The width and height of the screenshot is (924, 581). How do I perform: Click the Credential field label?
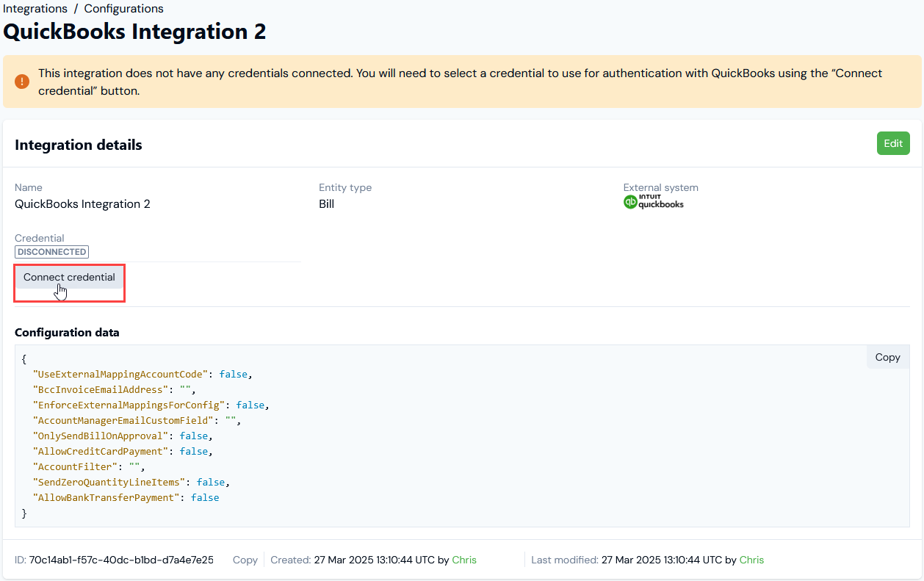[40, 238]
